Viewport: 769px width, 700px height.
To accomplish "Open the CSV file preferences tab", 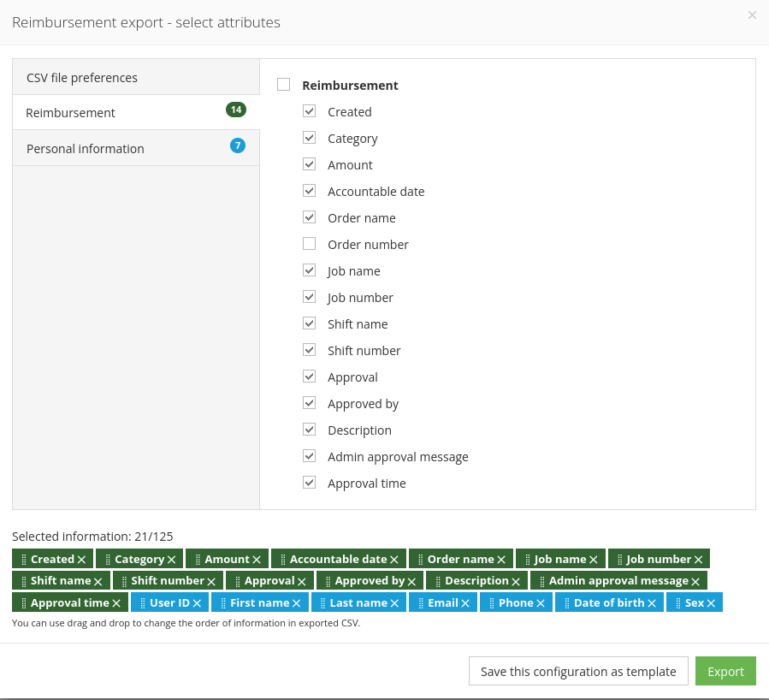I will click(x=136, y=77).
